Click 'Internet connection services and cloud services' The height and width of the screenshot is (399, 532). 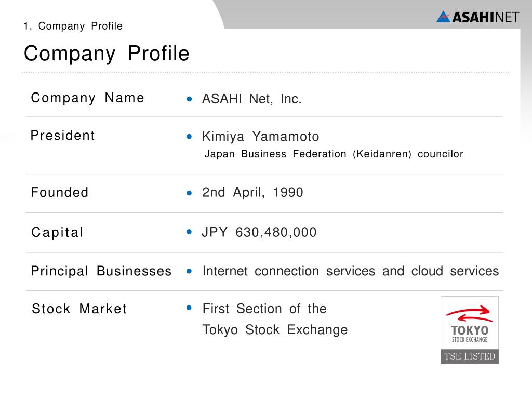(351, 271)
